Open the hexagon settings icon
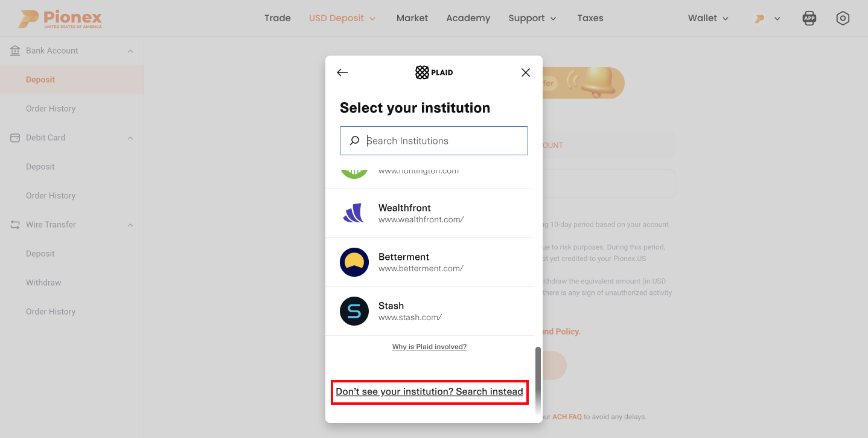Viewport: 868px width, 438px height. click(843, 18)
